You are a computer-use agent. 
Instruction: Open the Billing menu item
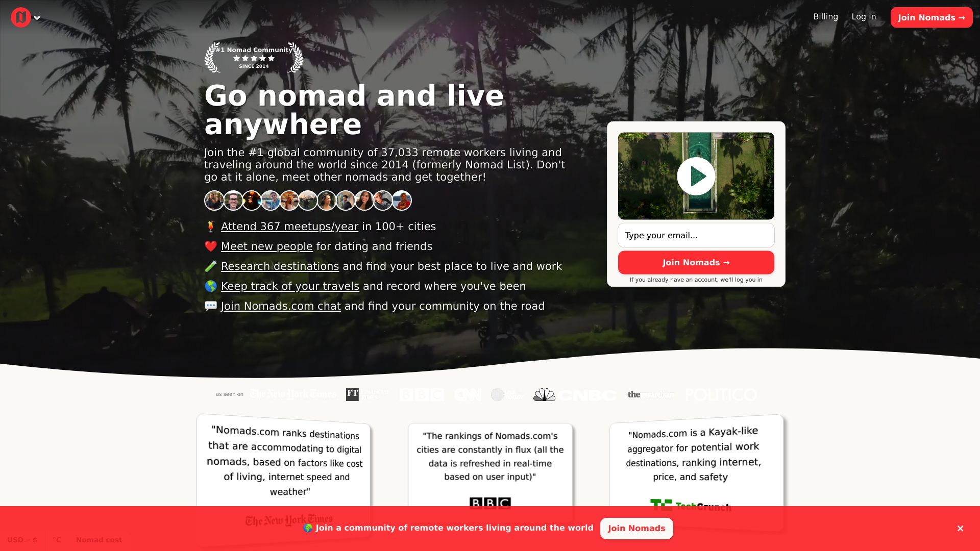pos(826,16)
